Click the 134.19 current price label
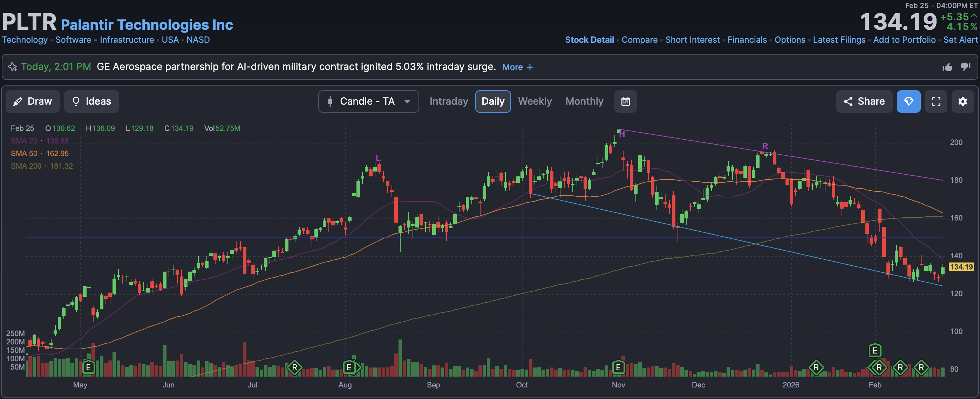 961,267
